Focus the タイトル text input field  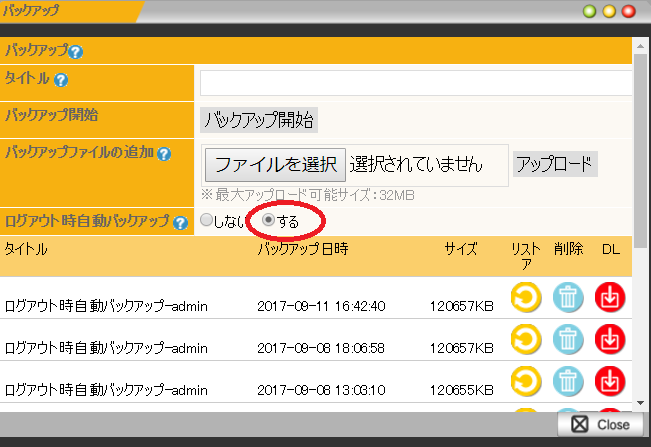[416, 83]
